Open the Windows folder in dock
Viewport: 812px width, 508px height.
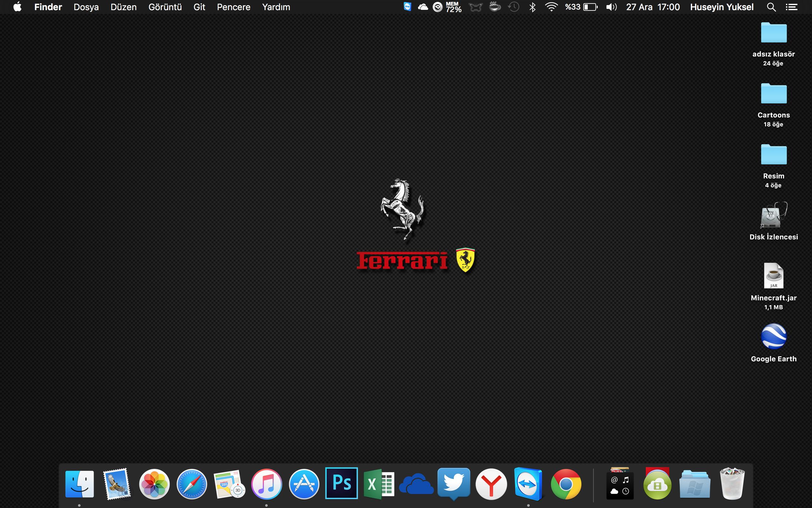(695, 484)
